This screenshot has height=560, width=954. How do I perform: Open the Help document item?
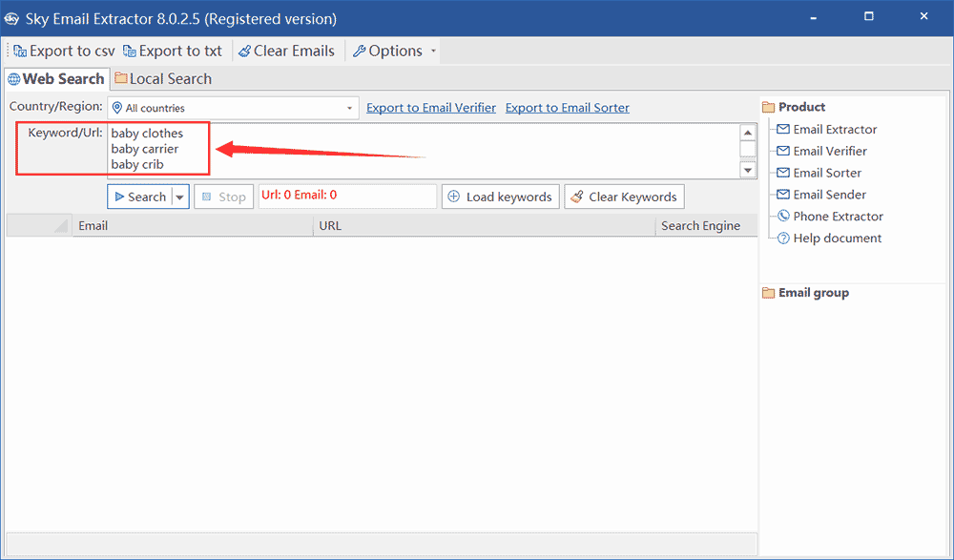pyautogui.click(x=837, y=239)
